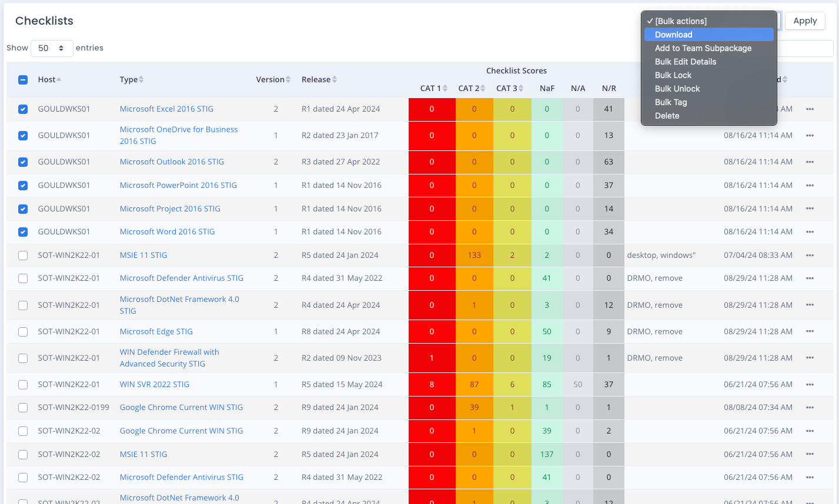Uncheck Microsoft Outlook 2016 STIG row
Screen dimensions: 839x504
pos(23,162)
